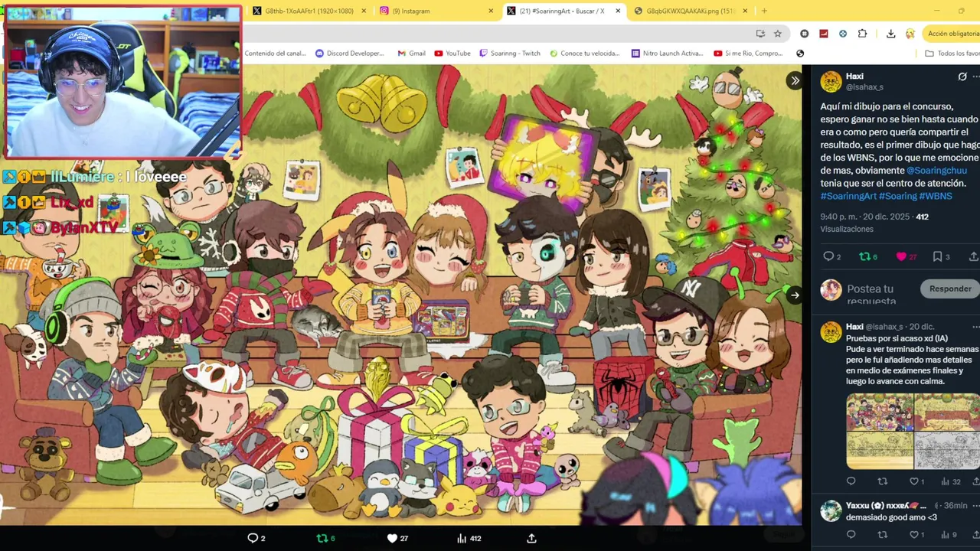Repost Yaxxu's comment

882,534
